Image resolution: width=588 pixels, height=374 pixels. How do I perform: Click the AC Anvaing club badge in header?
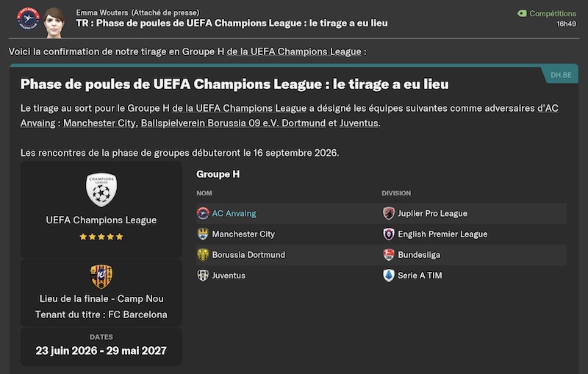tap(28, 19)
